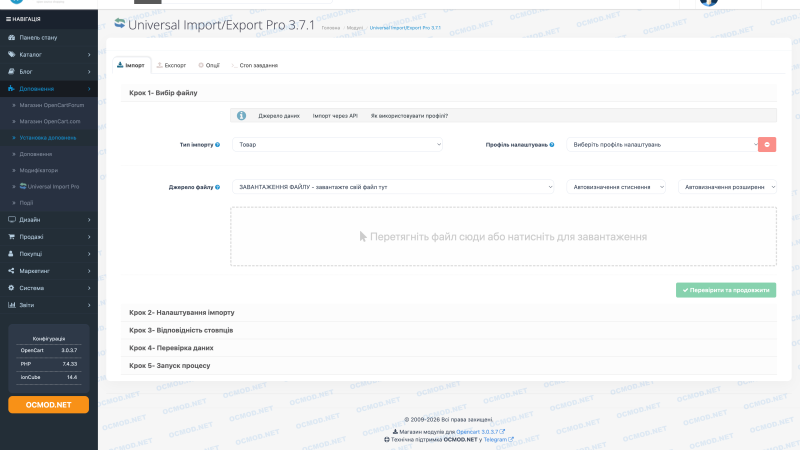
Task: Expand Дизайн menu chevron
Action: click(x=89, y=220)
